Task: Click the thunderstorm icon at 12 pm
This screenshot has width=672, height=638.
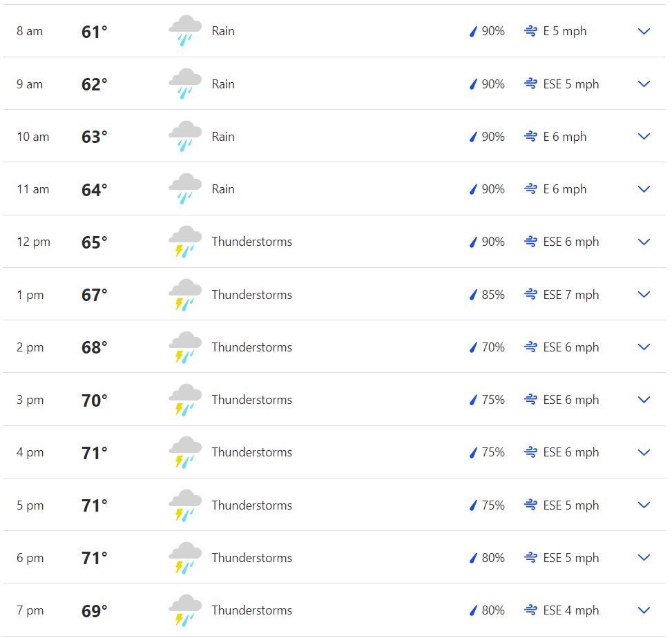Action: [184, 242]
